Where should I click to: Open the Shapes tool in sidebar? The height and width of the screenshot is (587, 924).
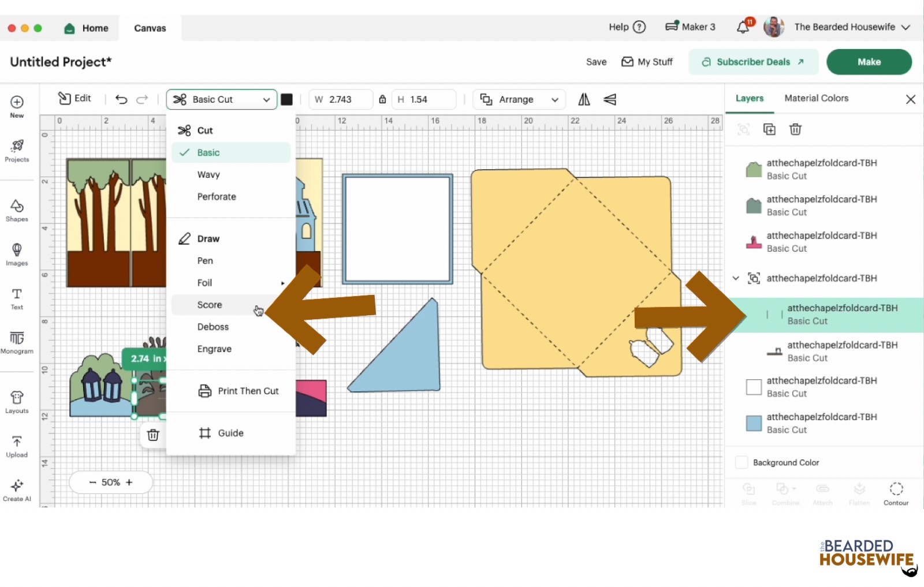click(17, 210)
